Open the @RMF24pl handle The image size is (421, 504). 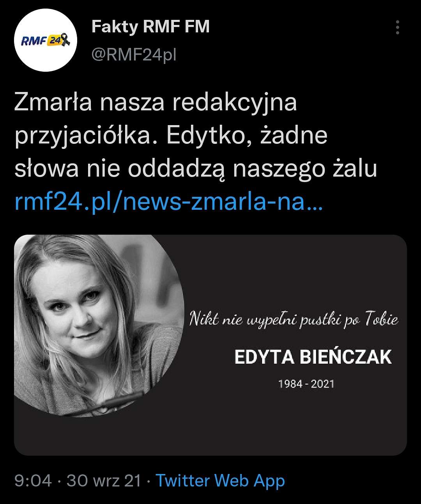(134, 55)
